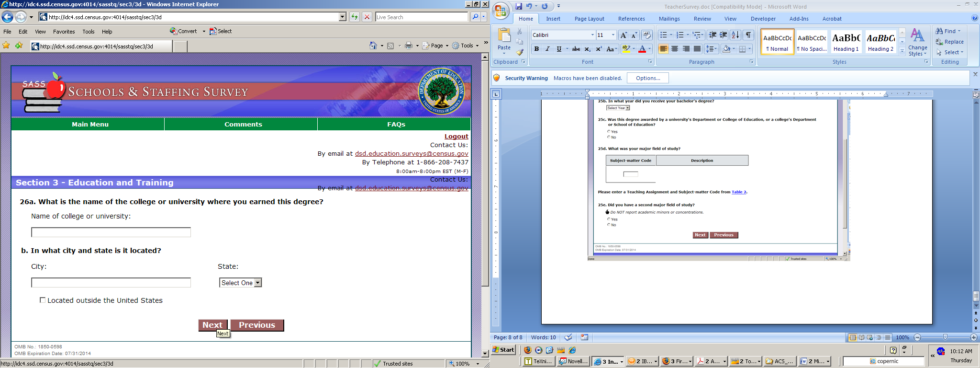Toggle Italic formatting in Word ribbon
This screenshot has width=980, height=368.
(x=547, y=49)
